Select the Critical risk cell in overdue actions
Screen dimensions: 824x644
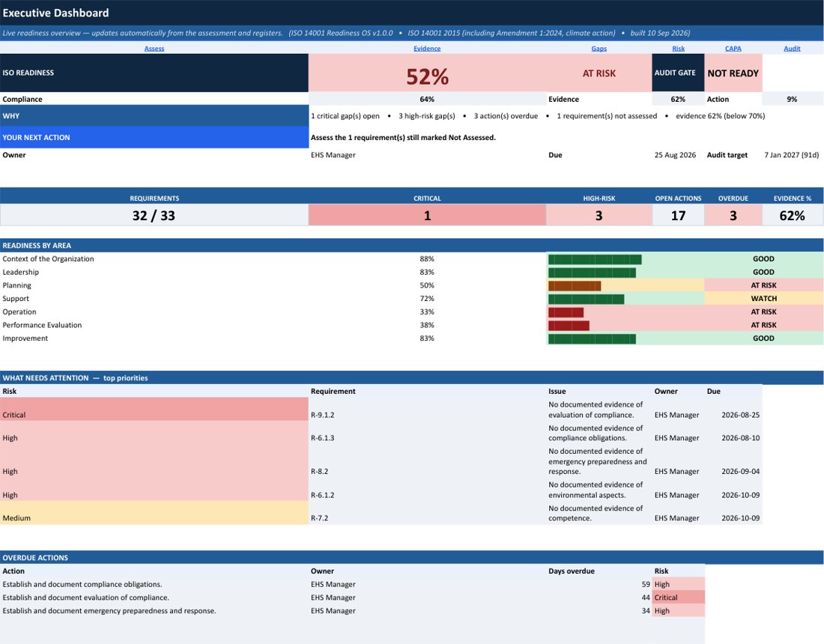[678, 598]
